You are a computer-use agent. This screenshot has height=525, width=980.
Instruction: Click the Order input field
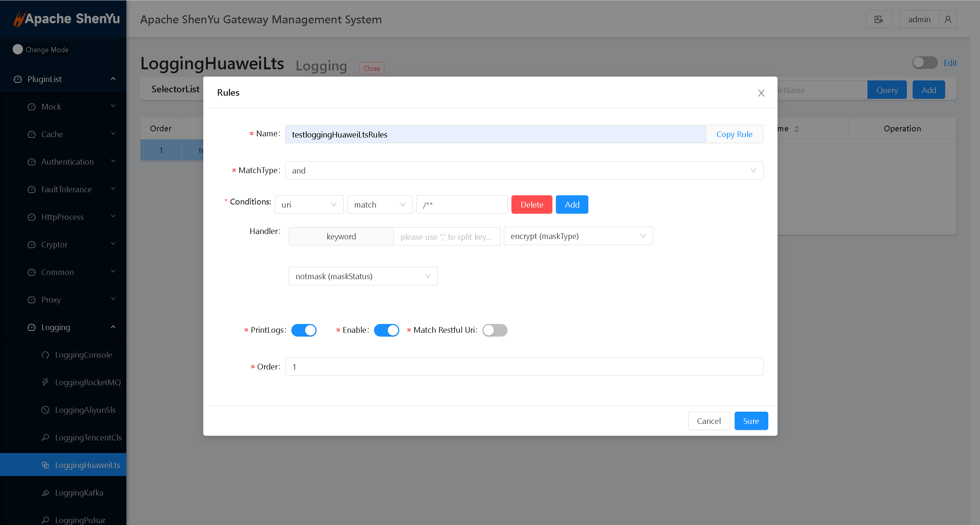pyautogui.click(x=524, y=366)
